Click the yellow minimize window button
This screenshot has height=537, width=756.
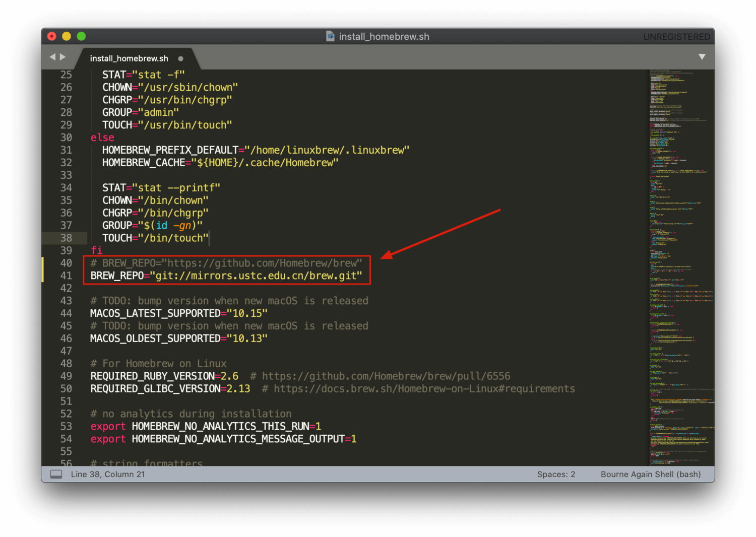coord(67,36)
